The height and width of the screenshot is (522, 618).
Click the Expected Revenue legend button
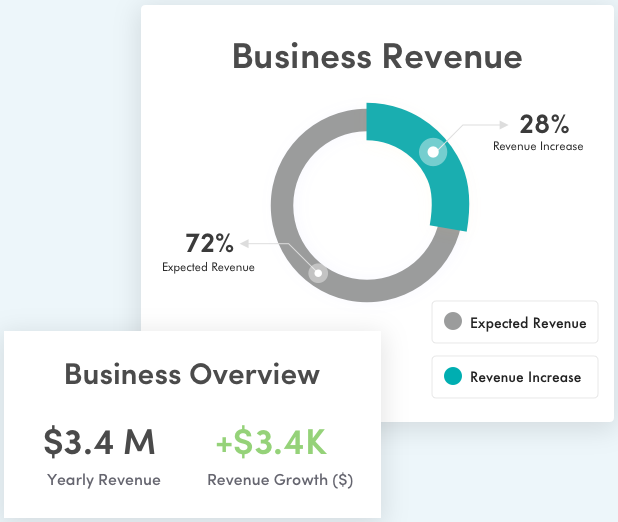point(515,322)
